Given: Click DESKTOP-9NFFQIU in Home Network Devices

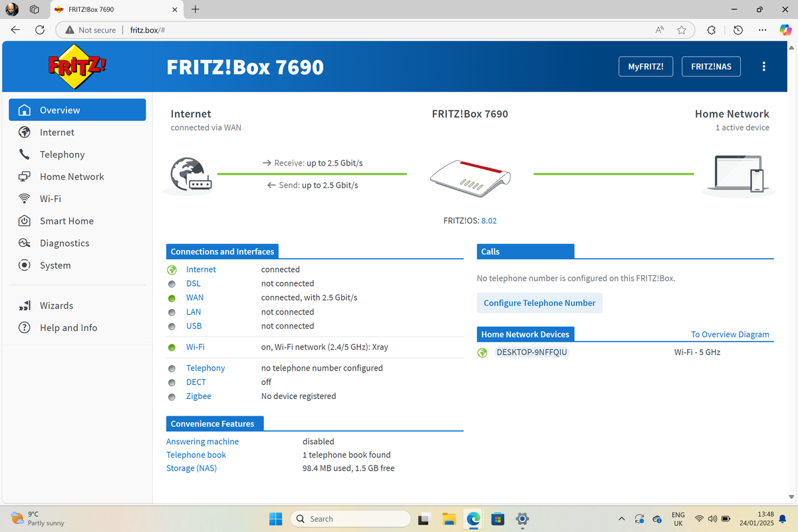Looking at the screenshot, I should [x=531, y=352].
